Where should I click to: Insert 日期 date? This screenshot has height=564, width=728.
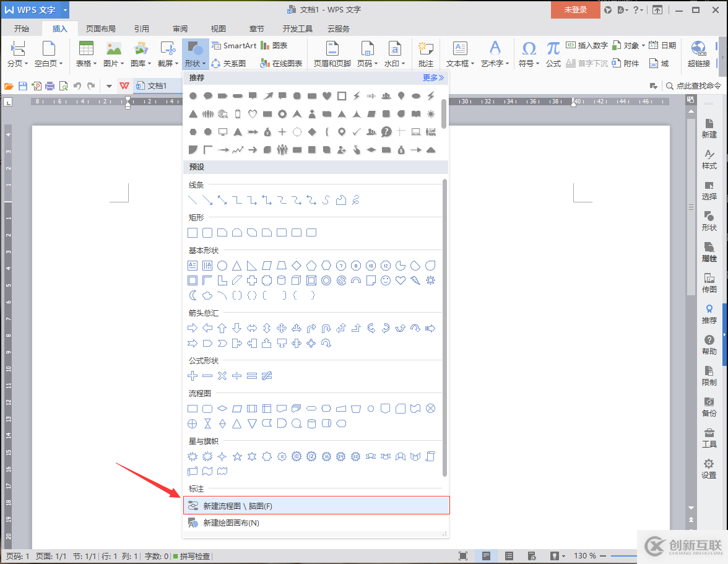[662, 45]
